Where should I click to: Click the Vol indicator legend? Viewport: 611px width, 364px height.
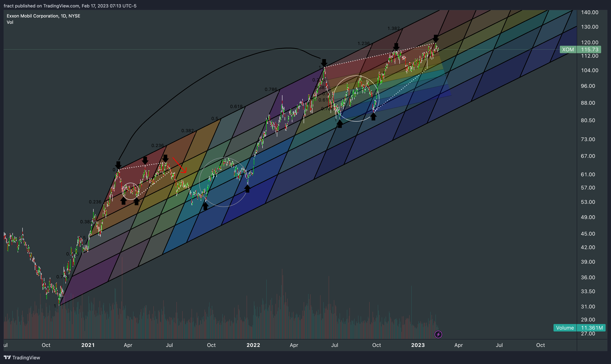[10, 22]
